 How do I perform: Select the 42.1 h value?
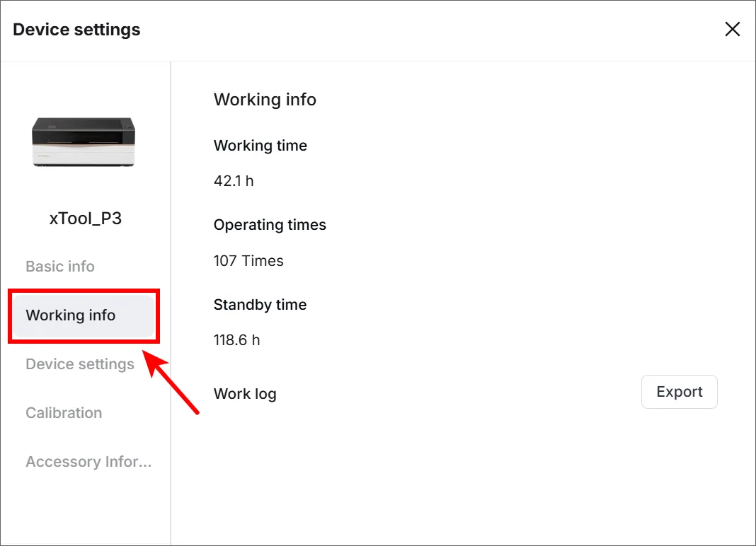(x=234, y=181)
